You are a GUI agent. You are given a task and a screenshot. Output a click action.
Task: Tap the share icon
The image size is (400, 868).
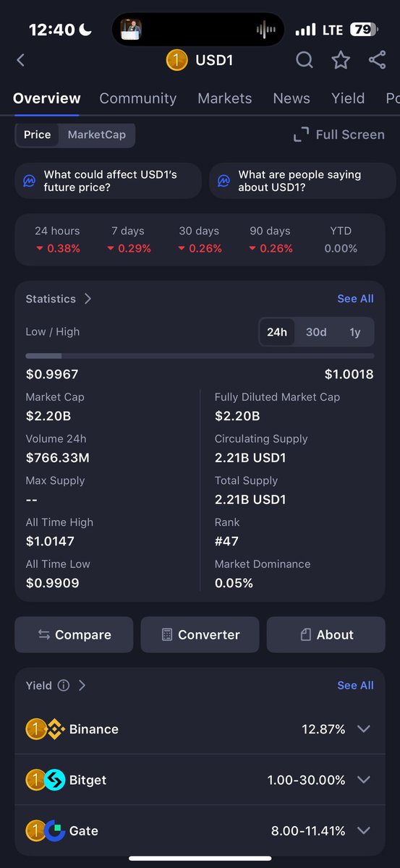pyautogui.click(x=377, y=60)
